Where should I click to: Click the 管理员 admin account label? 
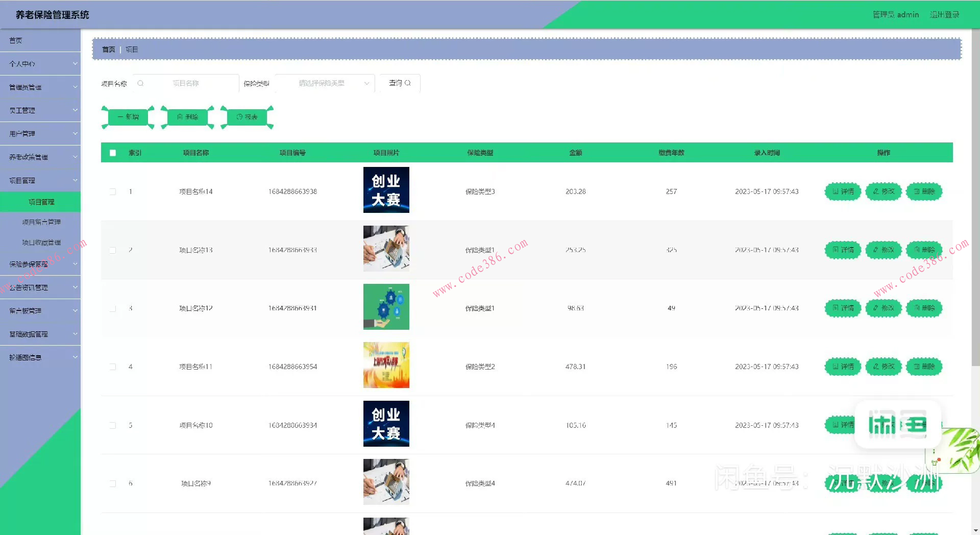pyautogui.click(x=896, y=15)
